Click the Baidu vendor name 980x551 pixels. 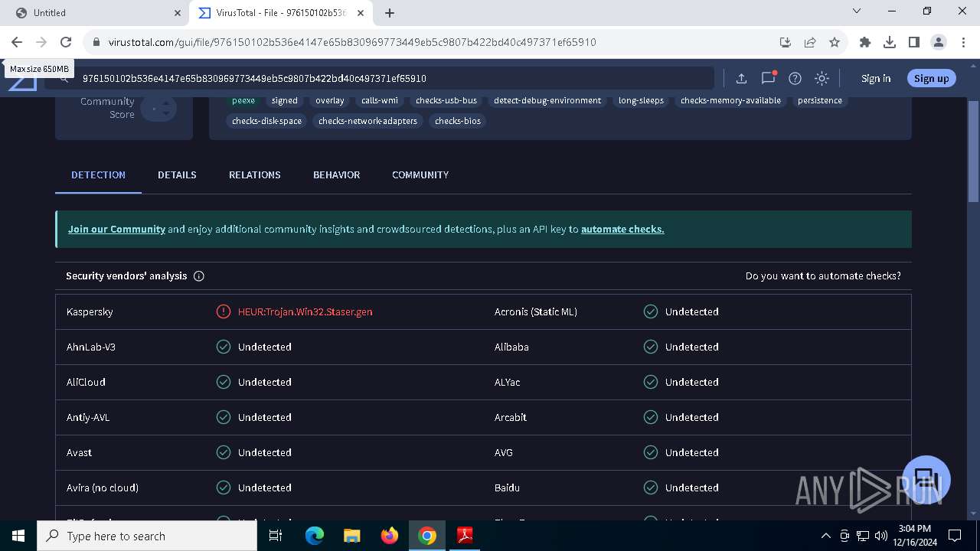tap(507, 487)
